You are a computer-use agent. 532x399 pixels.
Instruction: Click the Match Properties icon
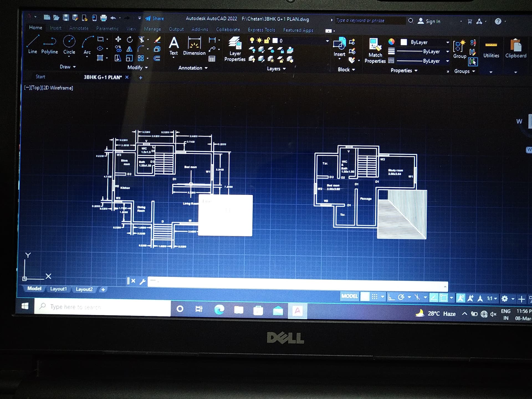(375, 45)
